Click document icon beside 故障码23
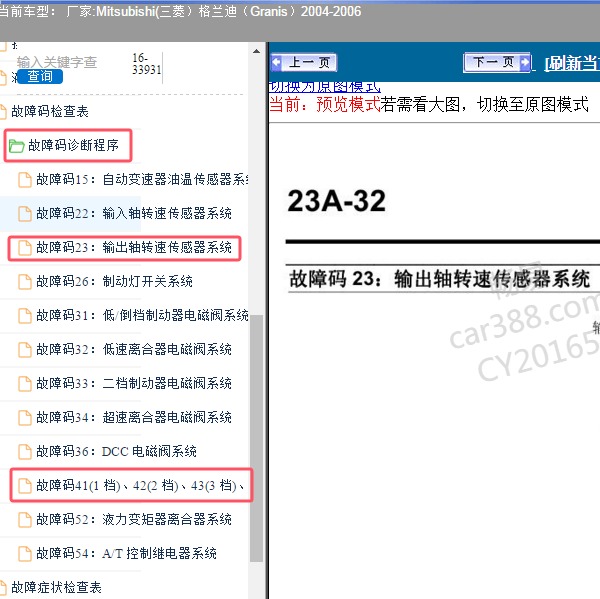The image size is (600, 599). click(25, 248)
